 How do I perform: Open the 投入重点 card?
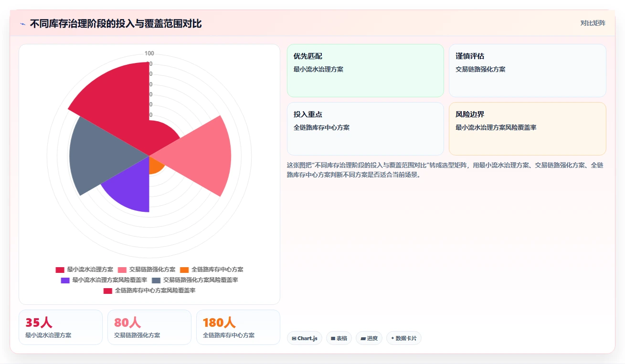[365, 129]
